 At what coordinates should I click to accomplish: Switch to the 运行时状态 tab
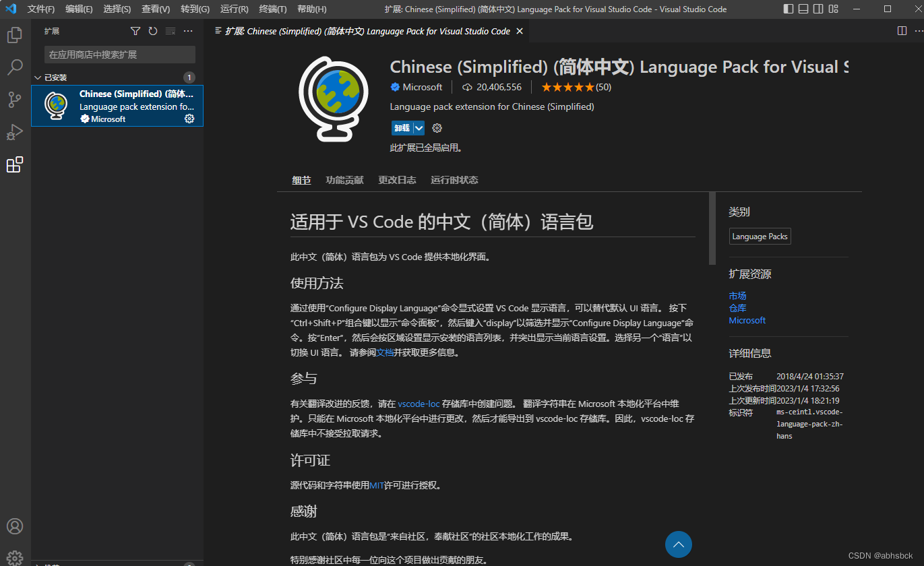coord(454,180)
